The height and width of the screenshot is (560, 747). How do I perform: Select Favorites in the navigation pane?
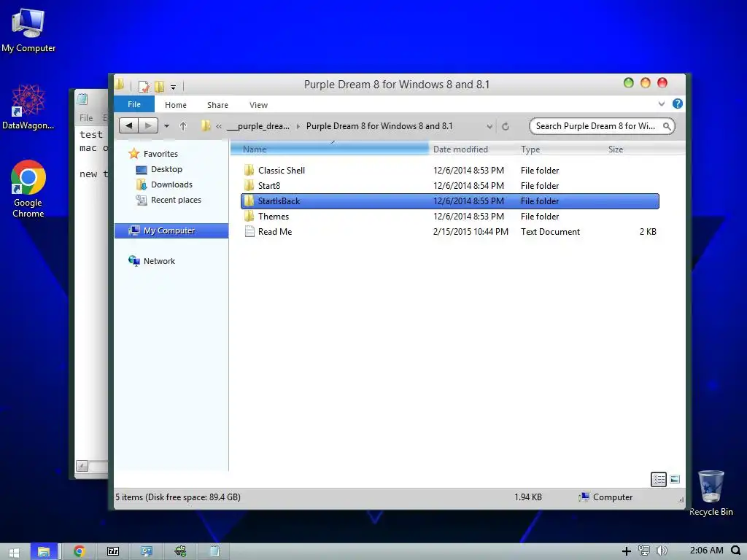pyautogui.click(x=160, y=154)
